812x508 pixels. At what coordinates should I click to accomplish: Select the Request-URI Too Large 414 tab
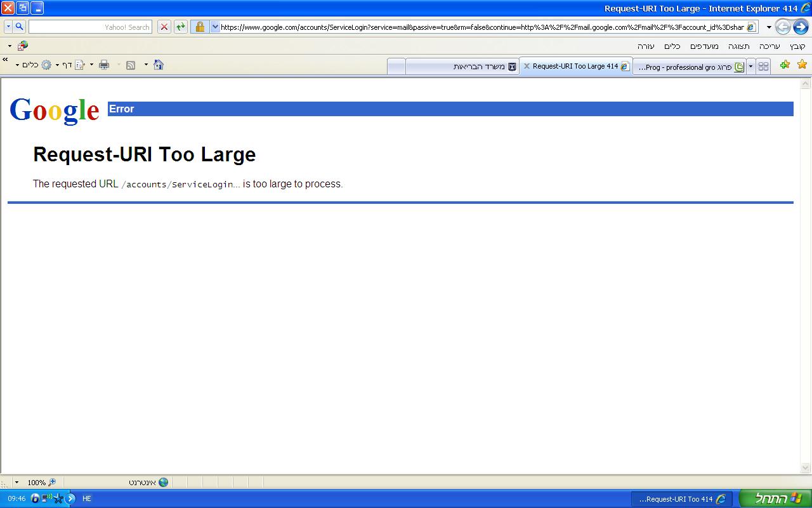click(x=575, y=66)
